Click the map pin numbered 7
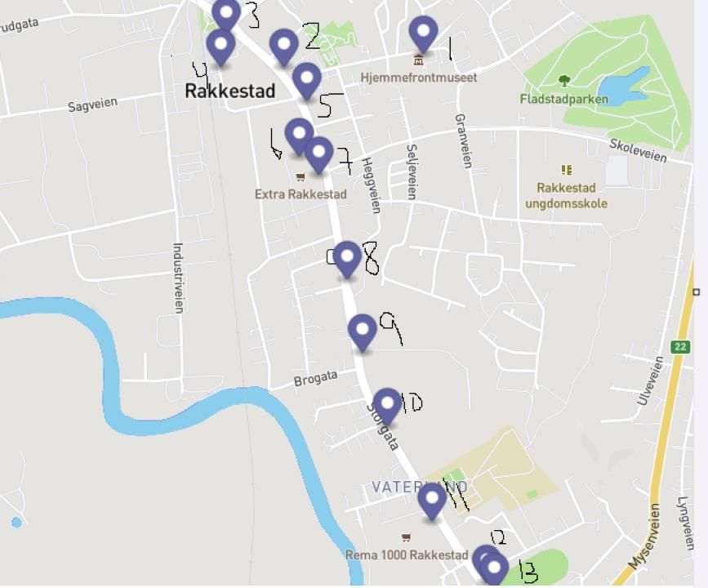The image size is (708, 588). (318, 154)
